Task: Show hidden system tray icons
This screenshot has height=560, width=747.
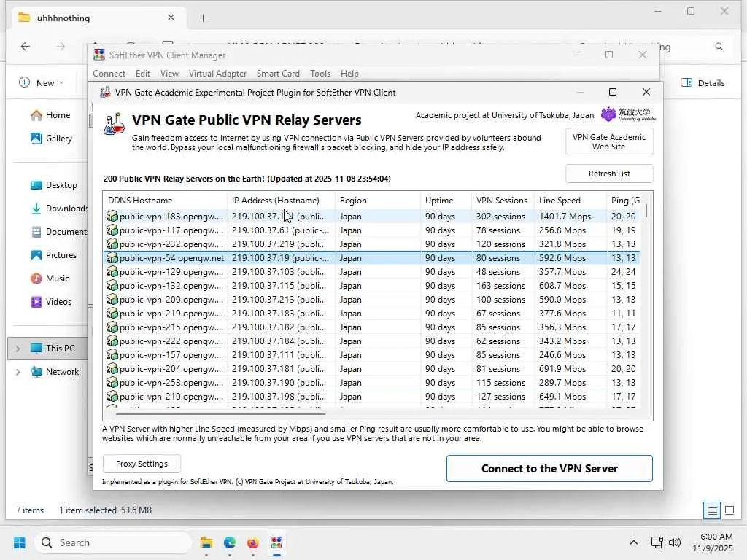Action: pos(634,542)
